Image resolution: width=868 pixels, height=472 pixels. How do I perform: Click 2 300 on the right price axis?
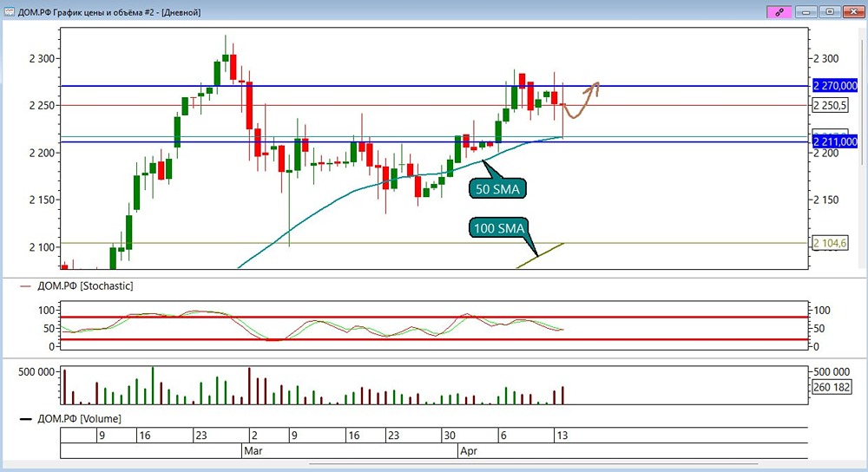click(x=826, y=59)
